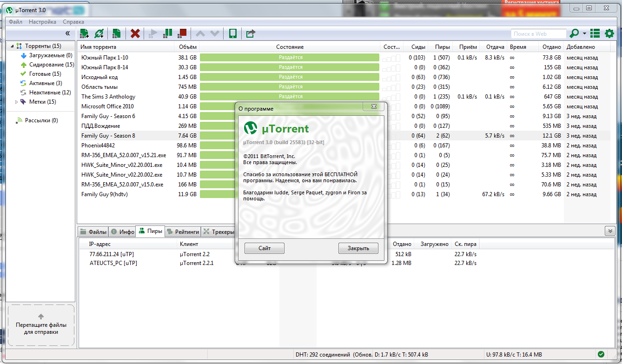This screenshot has height=364, width=622.
Task: Click the green magnifier search icon
Action: click(574, 33)
